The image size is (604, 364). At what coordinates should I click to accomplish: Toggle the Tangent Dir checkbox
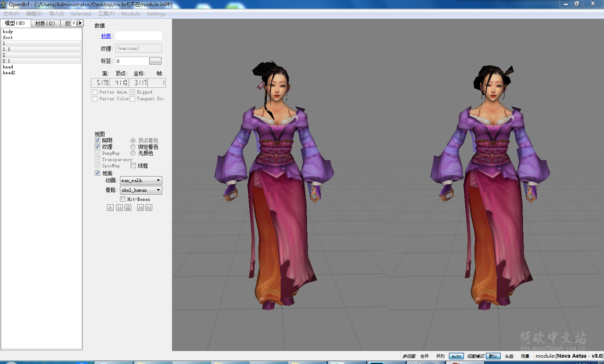(133, 99)
